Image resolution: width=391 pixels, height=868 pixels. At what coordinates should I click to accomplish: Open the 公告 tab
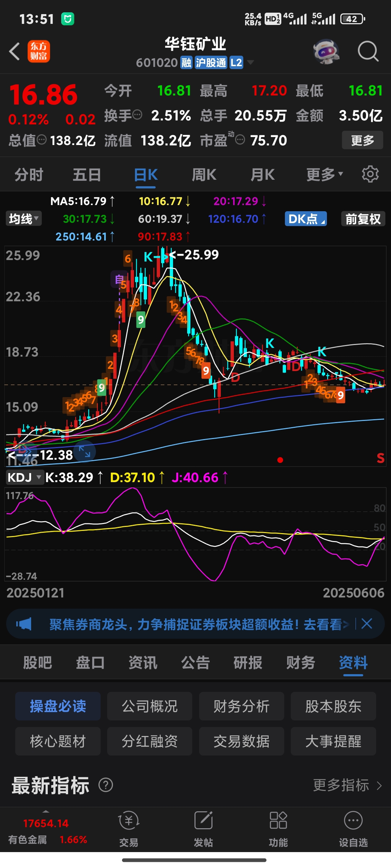point(195,663)
